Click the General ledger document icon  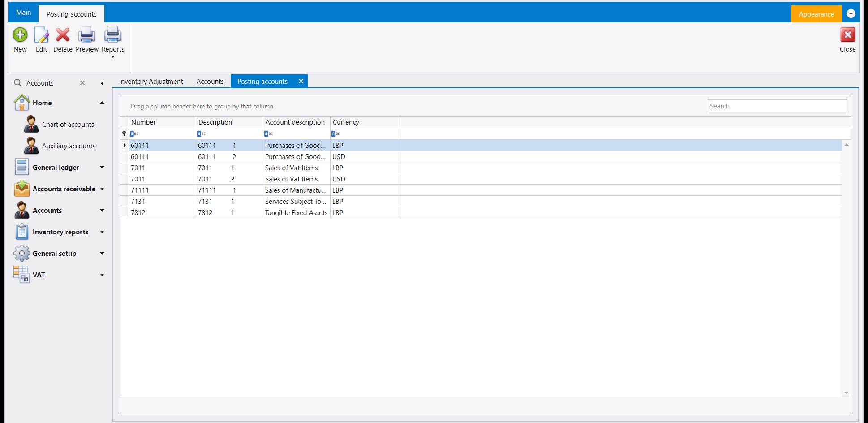[22, 167]
